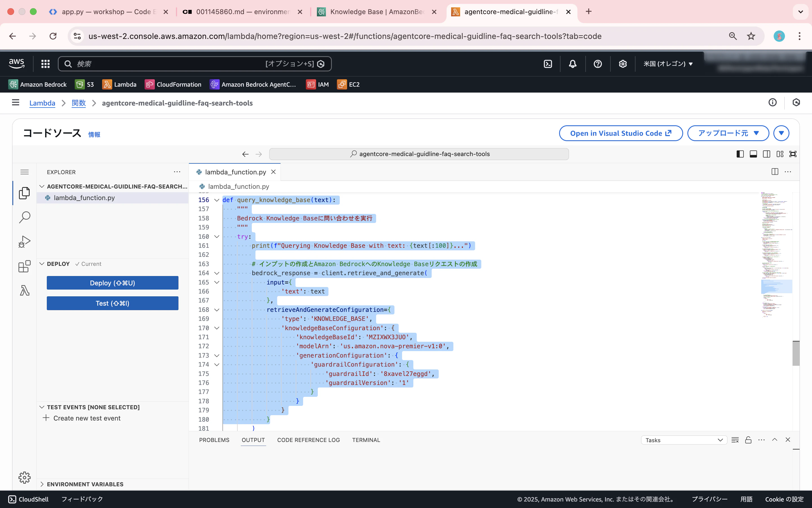Open Run and Debug view

(x=24, y=242)
